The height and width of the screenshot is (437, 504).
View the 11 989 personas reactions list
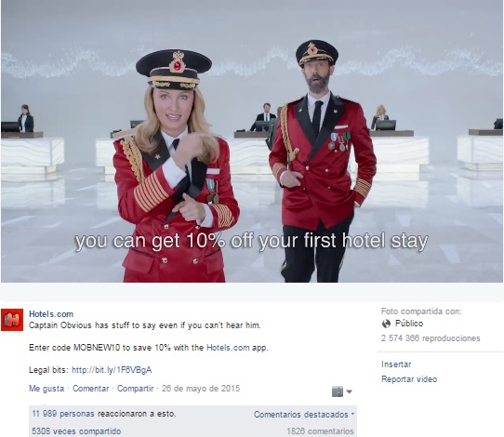coord(104,414)
